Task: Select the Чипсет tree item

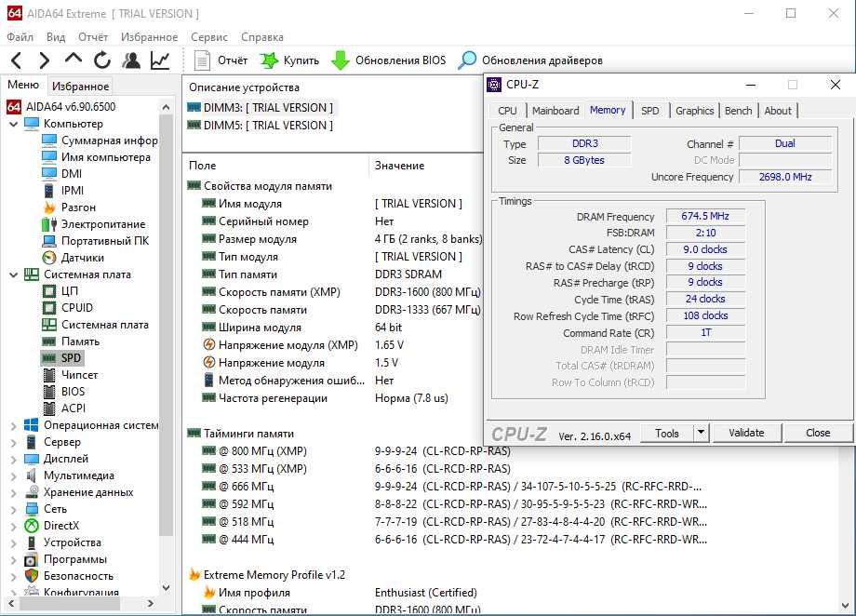Action: coord(79,375)
